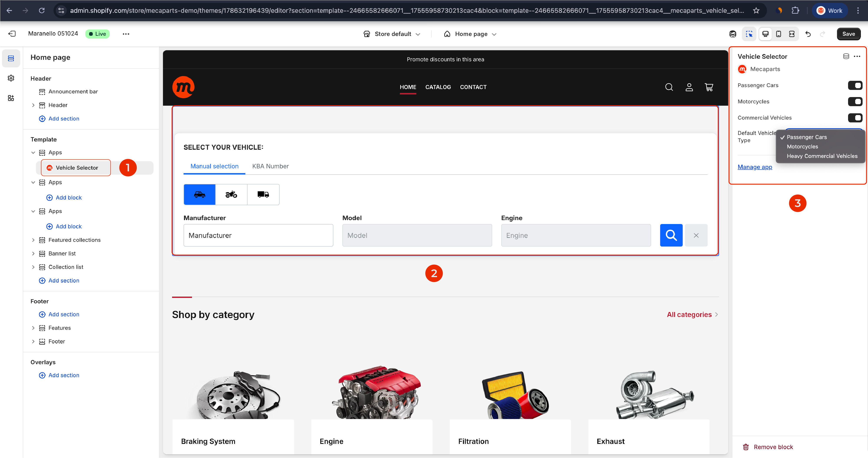Viewport: 868px width, 458px height.
Task: Click the blue vehicle search button
Action: [671, 235]
